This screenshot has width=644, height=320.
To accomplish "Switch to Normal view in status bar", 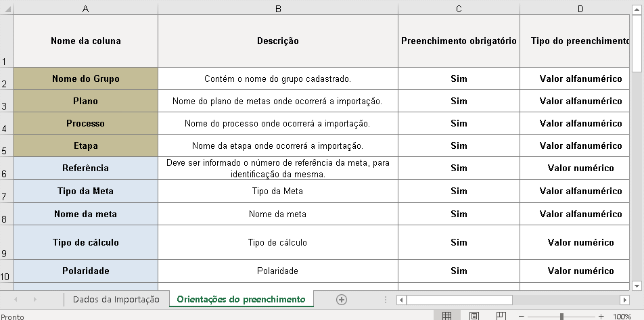I will pyautogui.click(x=446, y=316).
